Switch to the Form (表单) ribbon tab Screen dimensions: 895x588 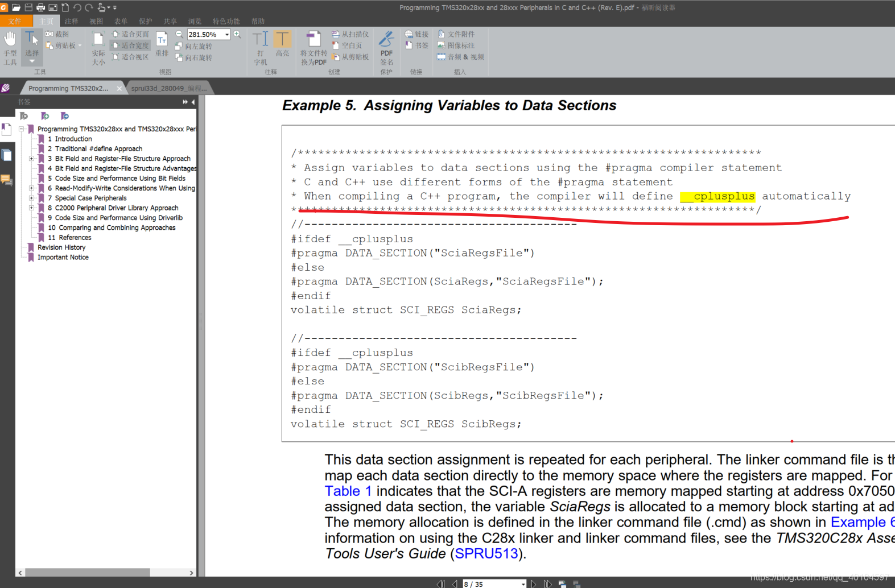[x=121, y=21]
